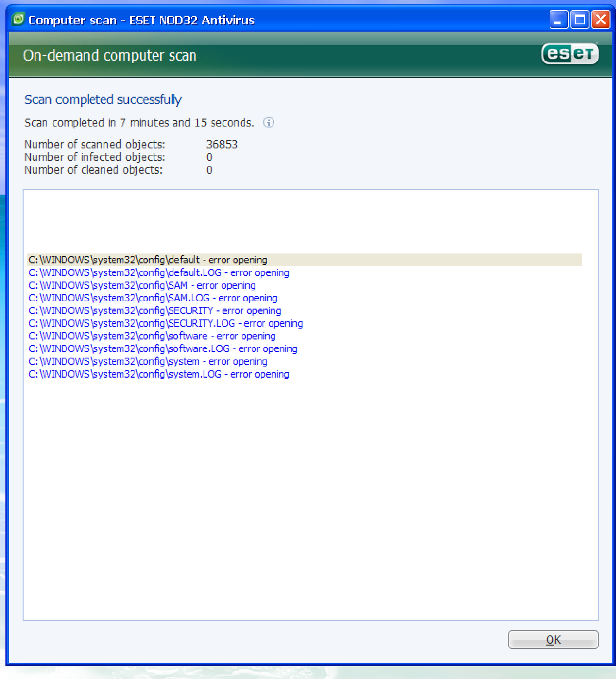The height and width of the screenshot is (679, 616).
Task: Click the On-demand computer scan header text
Action: [109, 56]
